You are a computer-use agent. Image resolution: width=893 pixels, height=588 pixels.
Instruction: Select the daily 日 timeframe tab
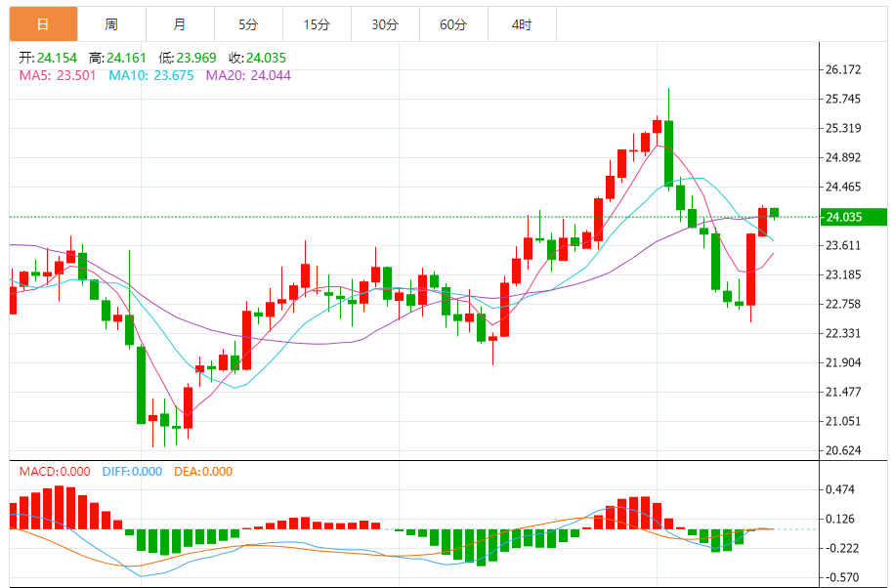click(43, 24)
